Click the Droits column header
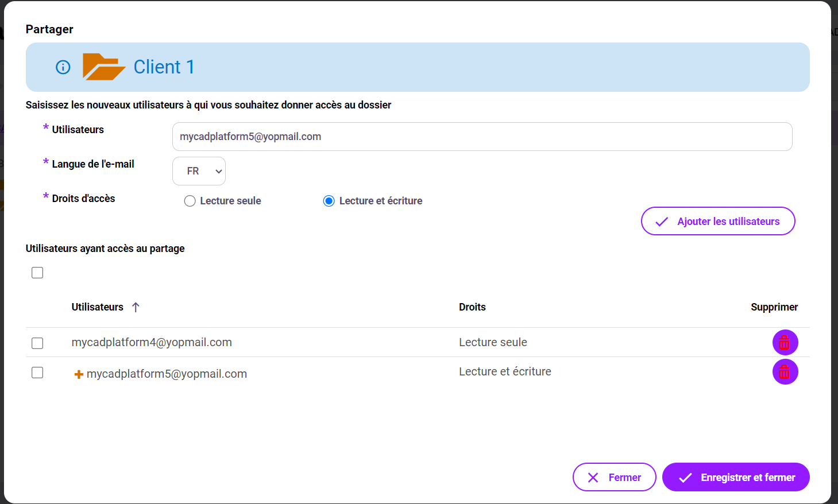The width and height of the screenshot is (838, 504). pos(472,307)
